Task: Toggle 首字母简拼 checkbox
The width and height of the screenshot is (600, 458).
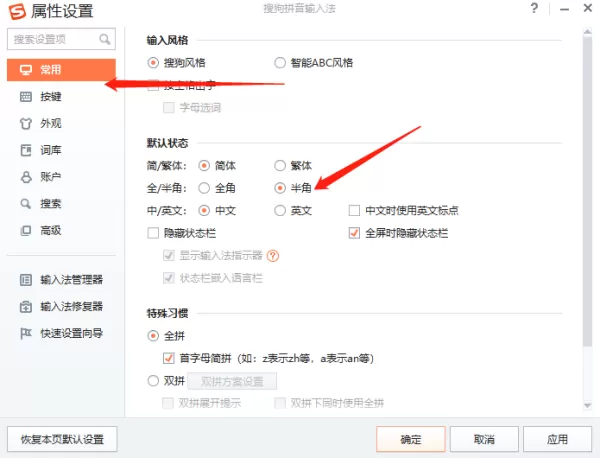Action: 169,358
